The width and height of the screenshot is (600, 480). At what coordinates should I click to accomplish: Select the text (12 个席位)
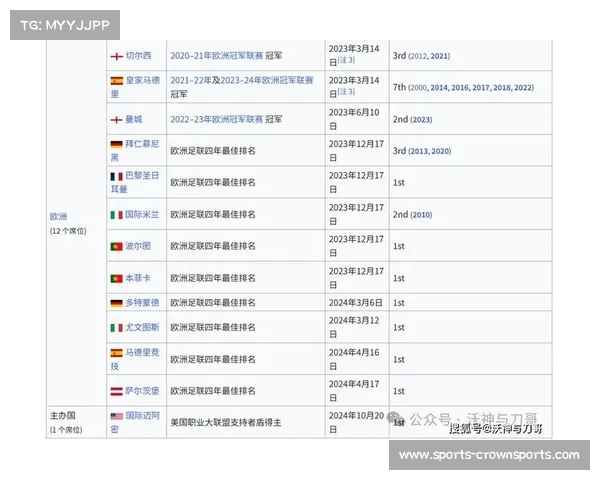(68, 231)
